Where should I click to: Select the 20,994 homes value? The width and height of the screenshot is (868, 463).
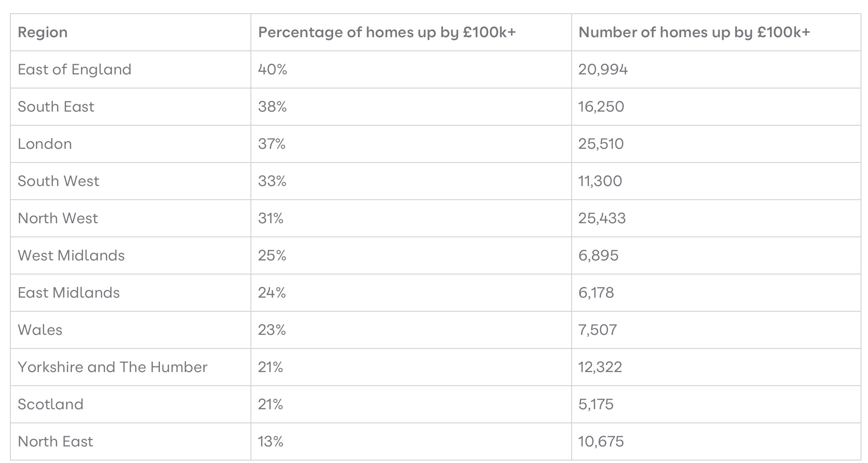click(x=603, y=69)
